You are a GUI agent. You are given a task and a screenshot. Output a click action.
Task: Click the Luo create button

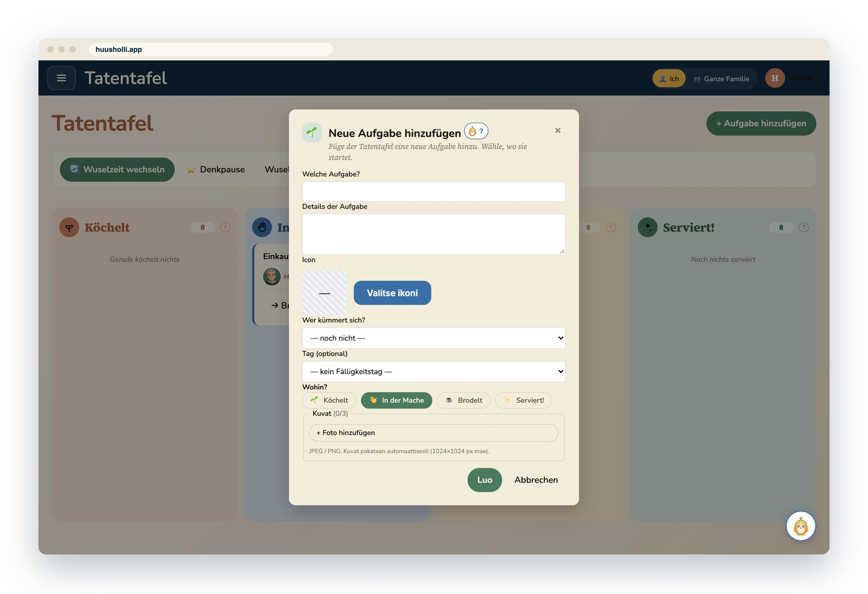[485, 480]
